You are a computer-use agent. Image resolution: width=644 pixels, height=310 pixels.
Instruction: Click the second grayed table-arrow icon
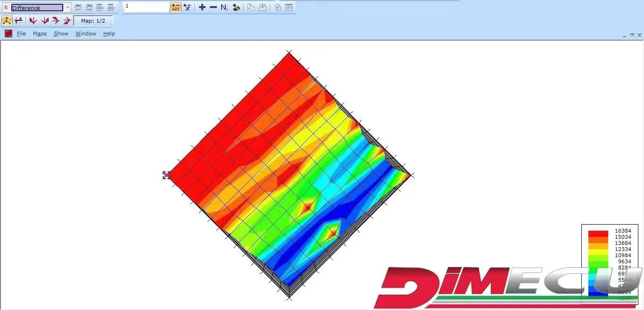coord(111,8)
